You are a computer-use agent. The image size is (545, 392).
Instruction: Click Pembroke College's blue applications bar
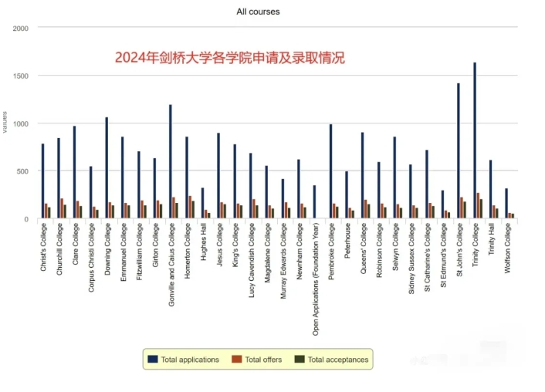[331, 171]
